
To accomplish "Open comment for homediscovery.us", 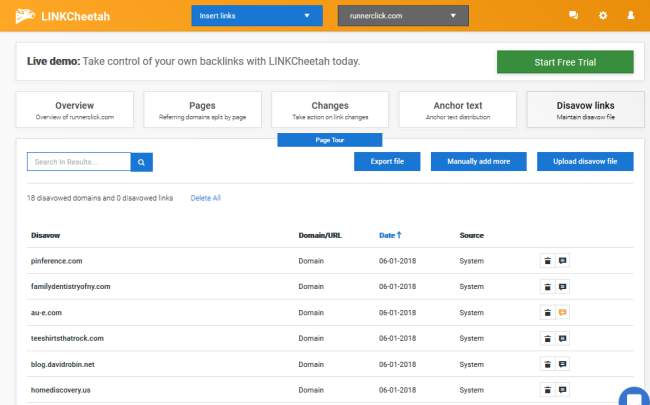I will click(x=563, y=390).
